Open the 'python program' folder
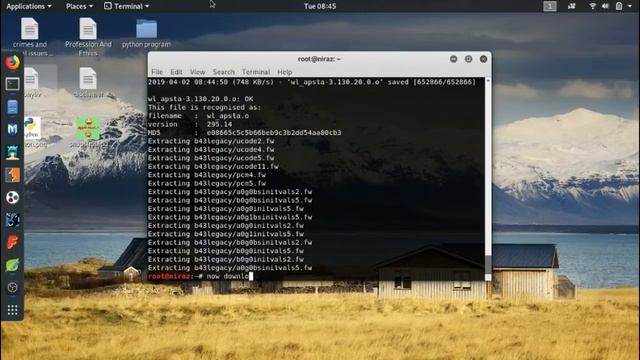The width and height of the screenshot is (640, 360). pyautogui.click(x=146, y=33)
